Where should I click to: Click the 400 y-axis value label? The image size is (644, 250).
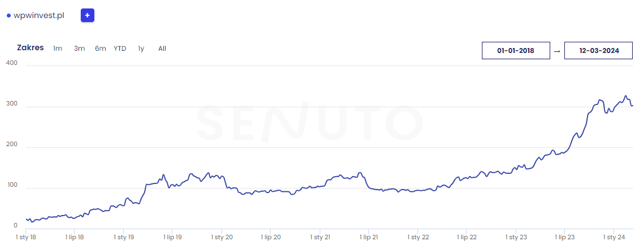(x=12, y=63)
